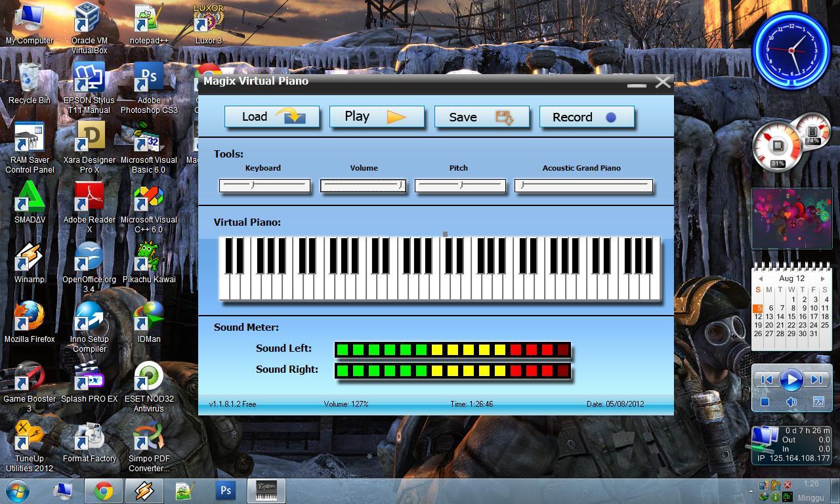Select the Simpo PDF Converter desktop shortcut
The height and width of the screenshot is (504, 840).
pos(149,446)
